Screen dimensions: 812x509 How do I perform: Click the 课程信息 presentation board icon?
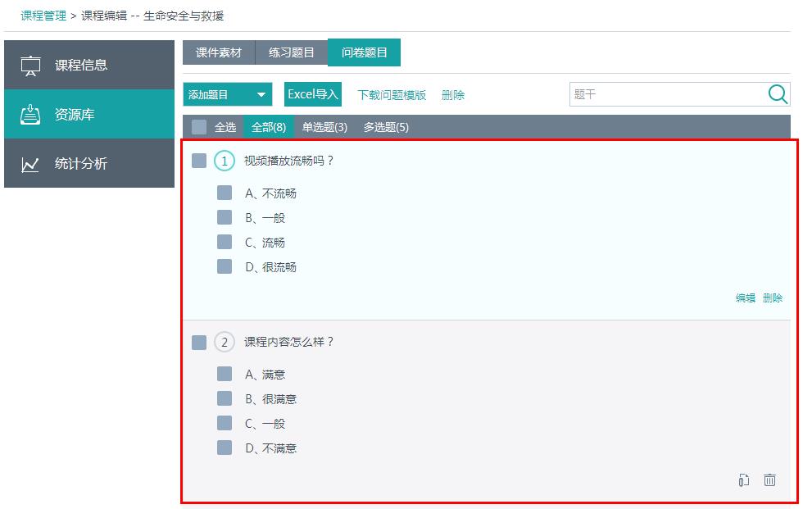pyautogui.click(x=30, y=66)
